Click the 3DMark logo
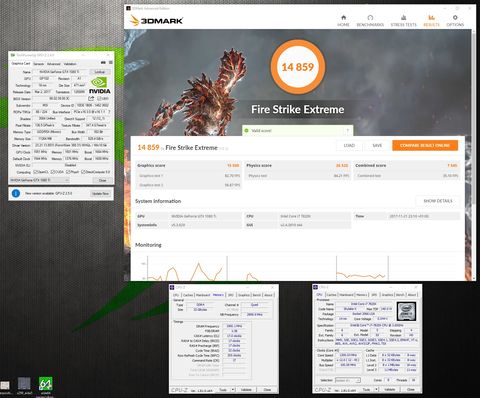480x398 pixels. pos(157,21)
